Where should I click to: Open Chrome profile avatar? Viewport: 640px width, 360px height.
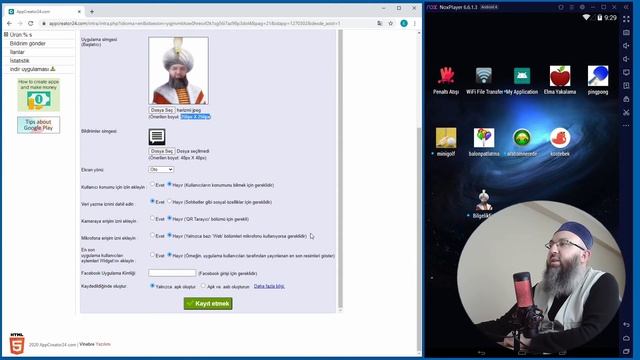(404, 23)
